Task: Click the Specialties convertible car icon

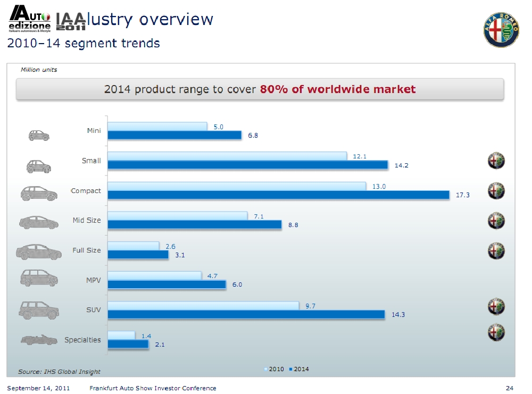Action: pyautogui.click(x=38, y=339)
